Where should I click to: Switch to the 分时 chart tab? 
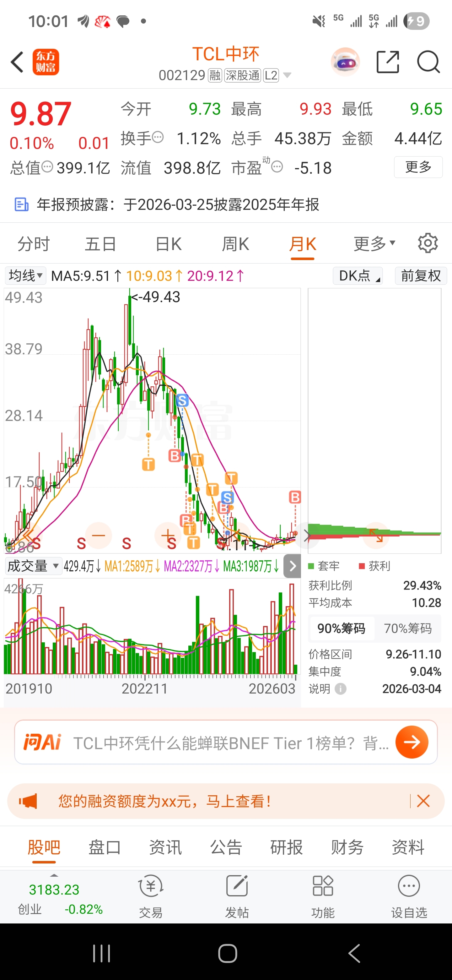click(34, 243)
